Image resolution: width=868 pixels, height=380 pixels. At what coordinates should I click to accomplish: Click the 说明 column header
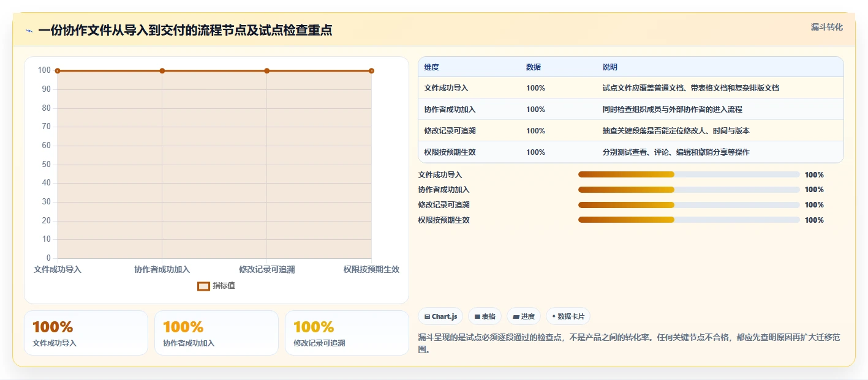tap(610, 67)
